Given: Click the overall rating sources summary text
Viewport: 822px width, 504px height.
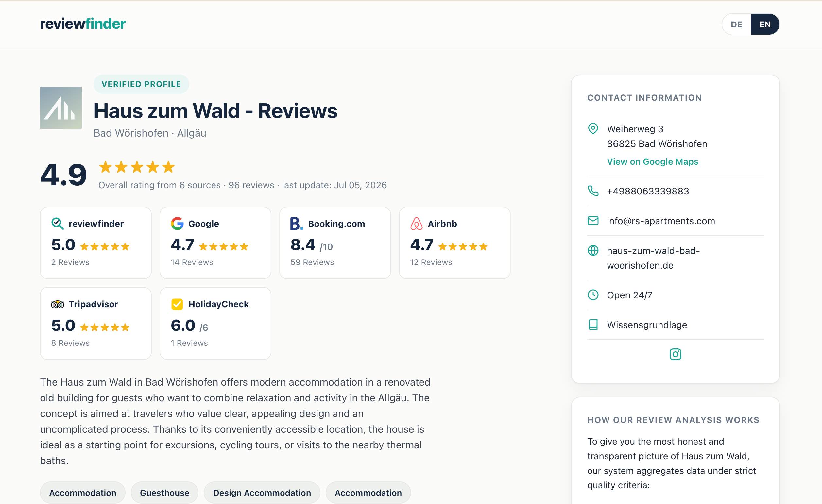Looking at the screenshot, I should [x=243, y=185].
